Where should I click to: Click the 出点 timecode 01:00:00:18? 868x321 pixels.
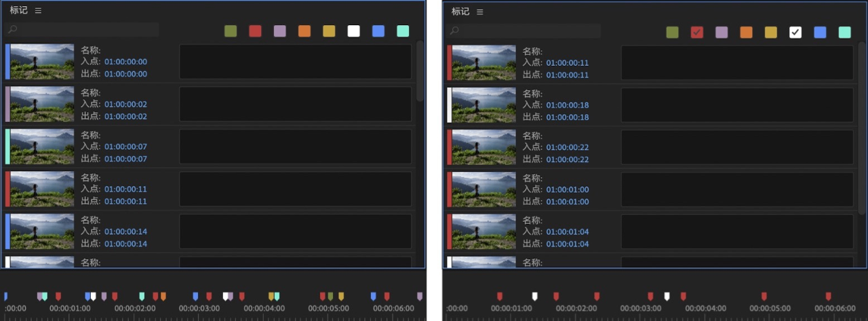[567, 117]
